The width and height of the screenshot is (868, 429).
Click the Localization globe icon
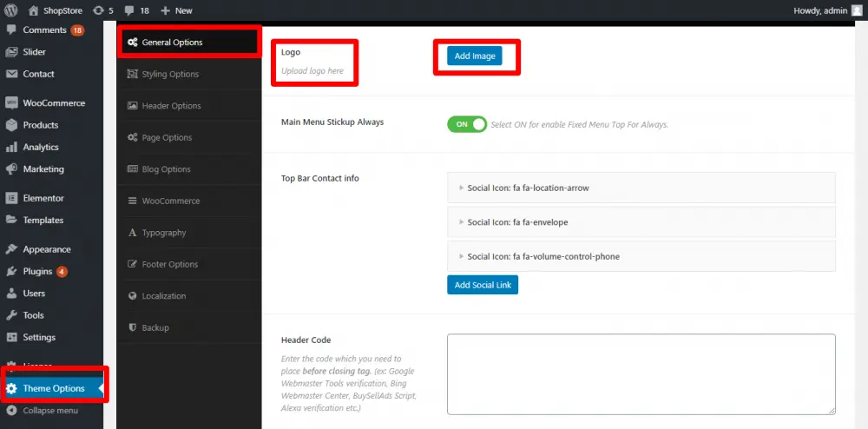[132, 296]
